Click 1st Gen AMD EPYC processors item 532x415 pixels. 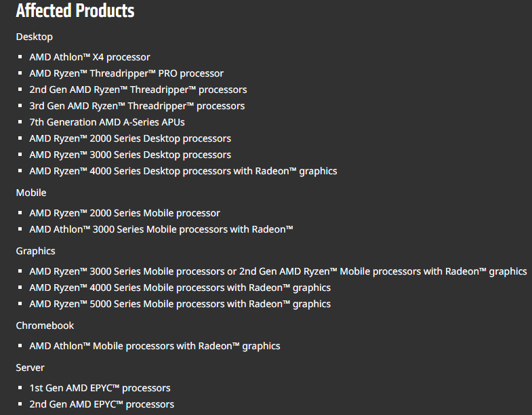(100, 388)
